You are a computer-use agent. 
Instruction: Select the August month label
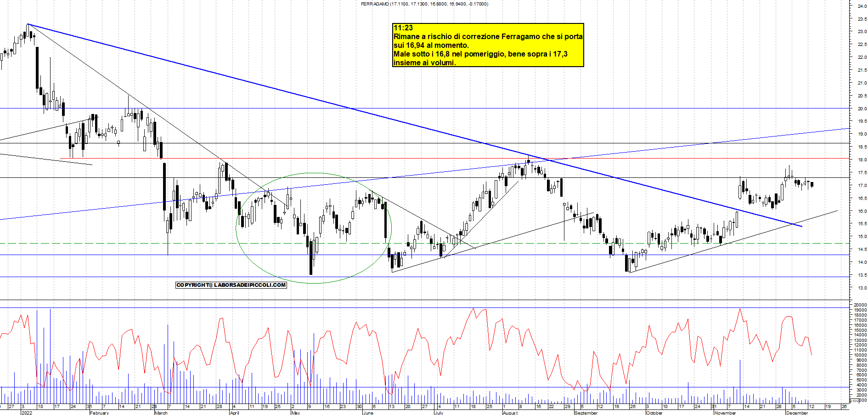pyautogui.click(x=510, y=413)
